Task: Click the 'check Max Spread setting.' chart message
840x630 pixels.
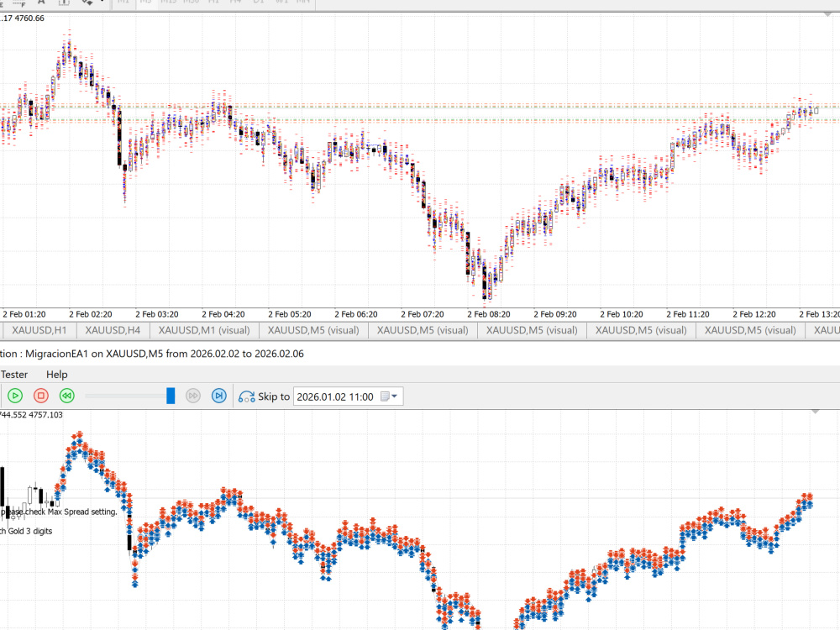Action: tap(71, 512)
